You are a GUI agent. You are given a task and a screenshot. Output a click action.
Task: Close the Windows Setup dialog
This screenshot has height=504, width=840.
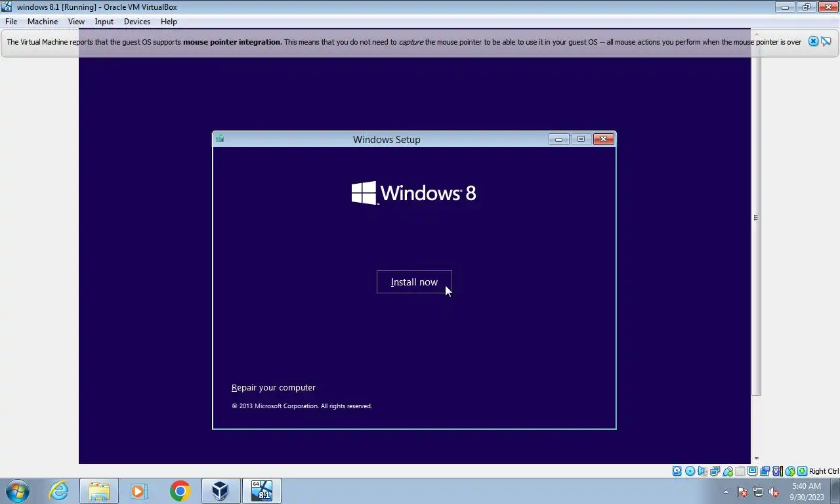pos(603,139)
